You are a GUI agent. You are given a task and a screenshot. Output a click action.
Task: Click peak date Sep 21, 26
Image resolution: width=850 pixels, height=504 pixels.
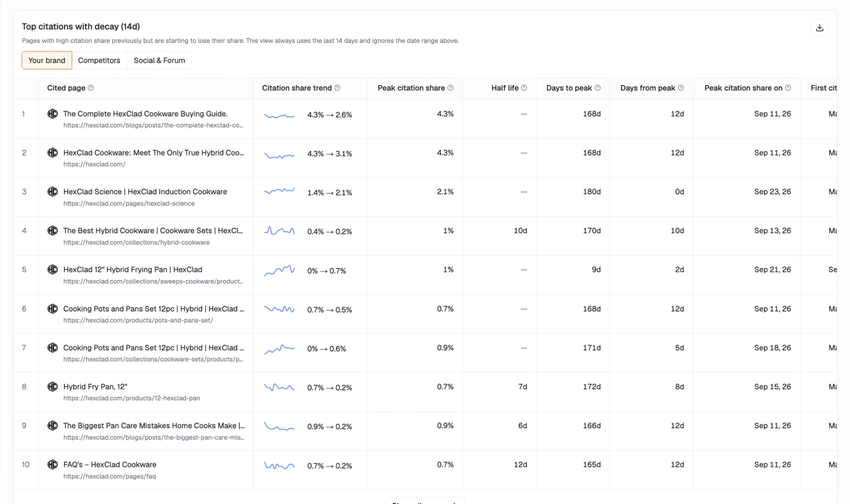[x=773, y=269]
